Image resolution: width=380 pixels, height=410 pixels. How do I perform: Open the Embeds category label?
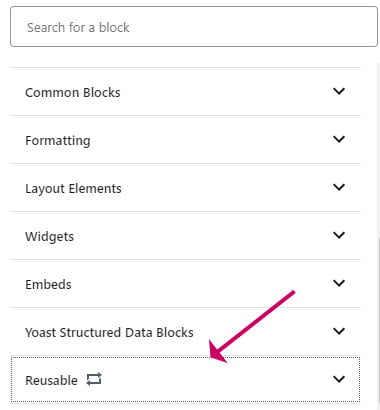[x=48, y=284]
